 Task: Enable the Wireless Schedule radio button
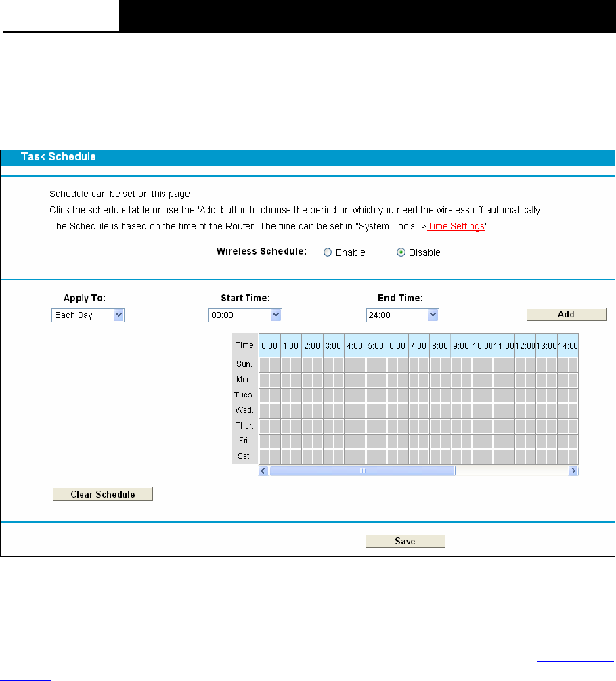click(x=328, y=252)
